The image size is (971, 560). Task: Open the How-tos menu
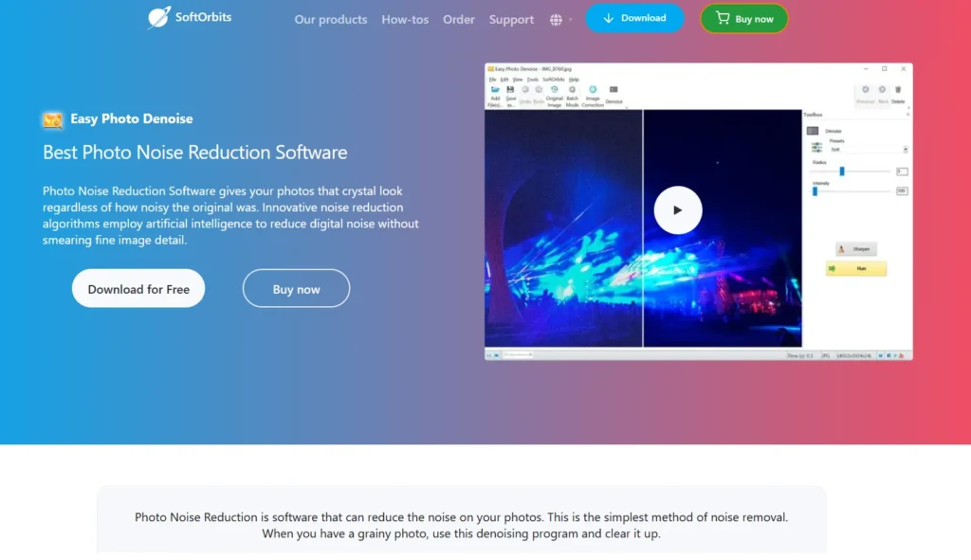[x=405, y=19]
